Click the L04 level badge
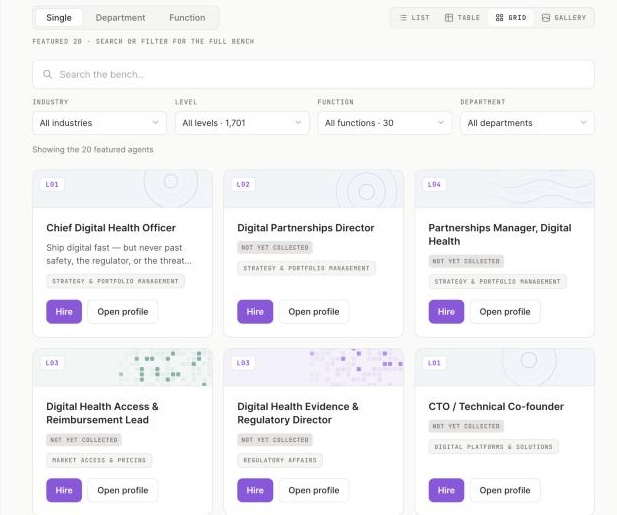The image size is (617, 515). [434, 185]
